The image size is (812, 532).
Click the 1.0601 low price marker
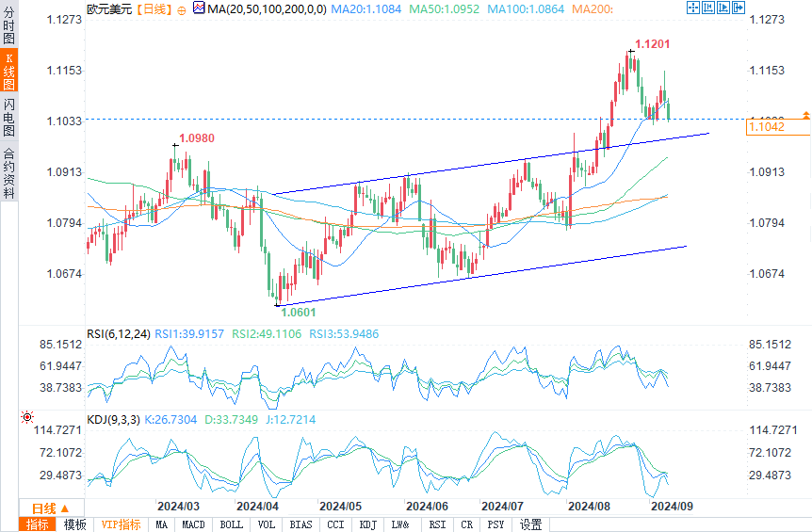pos(299,312)
